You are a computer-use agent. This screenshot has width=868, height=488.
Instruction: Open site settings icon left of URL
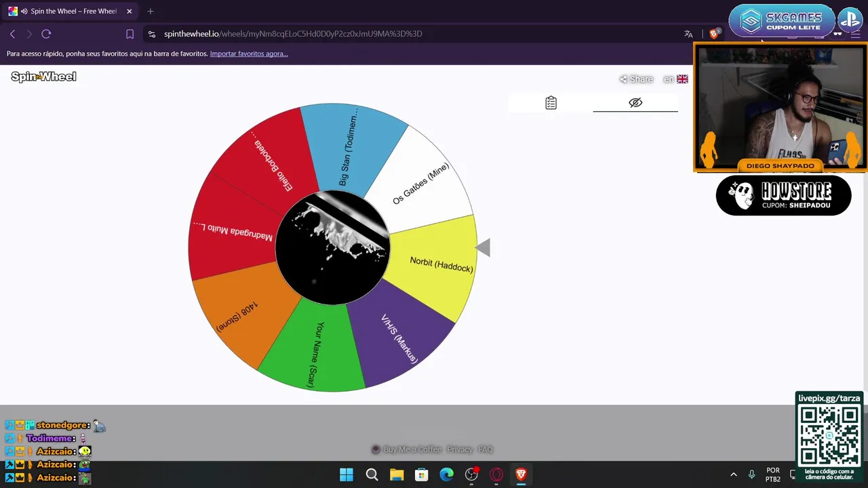(x=151, y=34)
